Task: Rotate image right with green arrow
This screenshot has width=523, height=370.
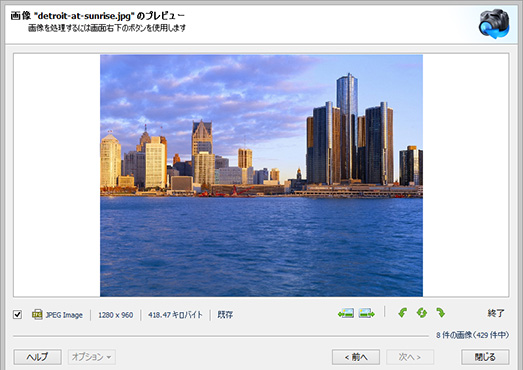Action: pyautogui.click(x=440, y=313)
